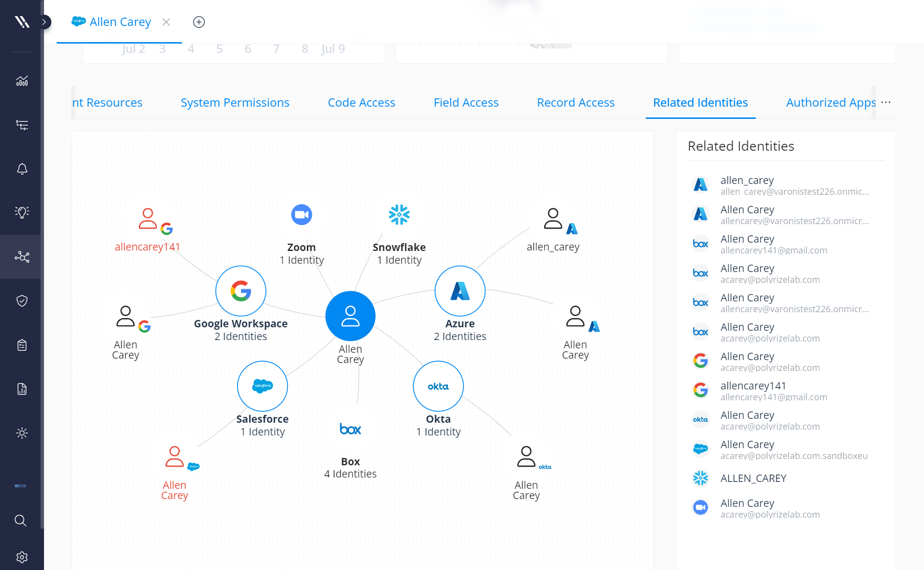Select Box entry allencarey@varonistest226.onmicr
Screen dimensions: 924x570
(x=786, y=303)
